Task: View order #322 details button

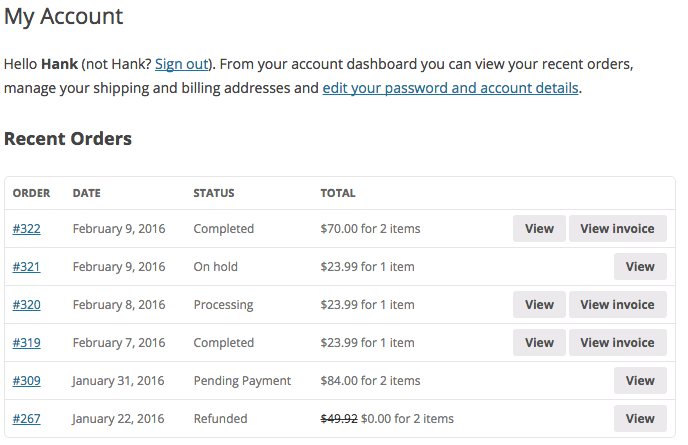Action: point(539,229)
